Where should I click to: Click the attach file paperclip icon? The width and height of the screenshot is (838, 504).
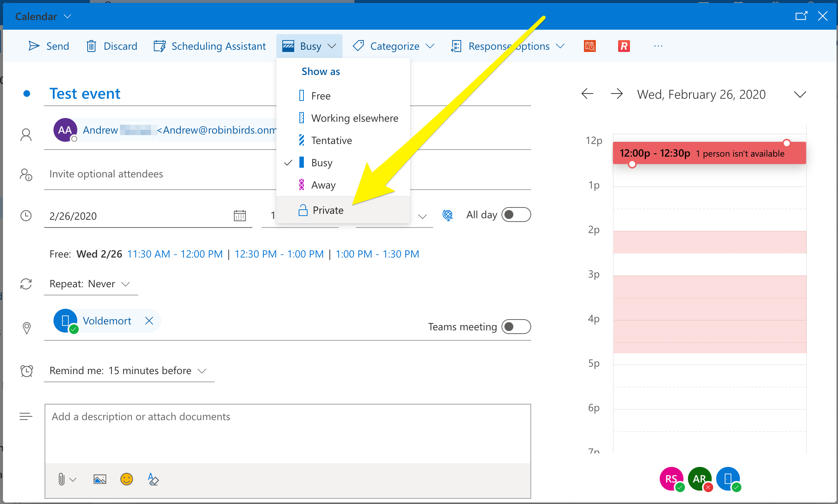pyautogui.click(x=62, y=479)
